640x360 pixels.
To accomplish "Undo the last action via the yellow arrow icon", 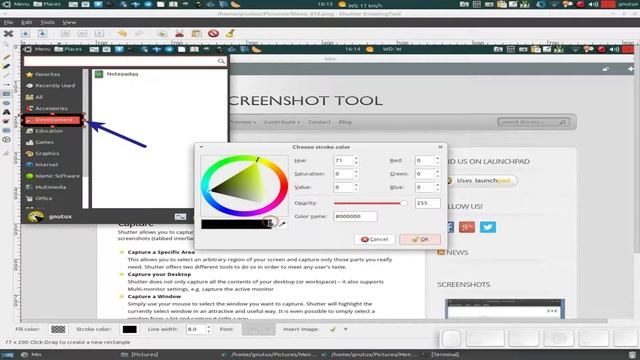I will pyautogui.click(x=122, y=33).
